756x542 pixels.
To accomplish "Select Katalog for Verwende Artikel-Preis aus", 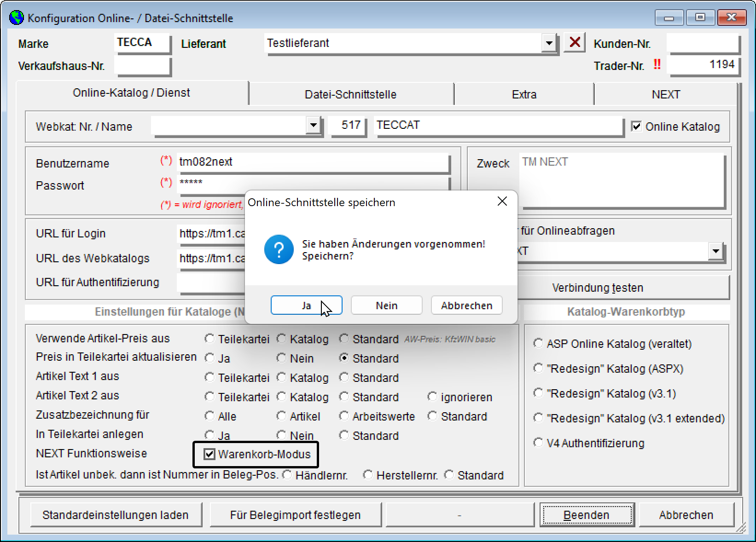I will pyautogui.click(x=281, y=339).
